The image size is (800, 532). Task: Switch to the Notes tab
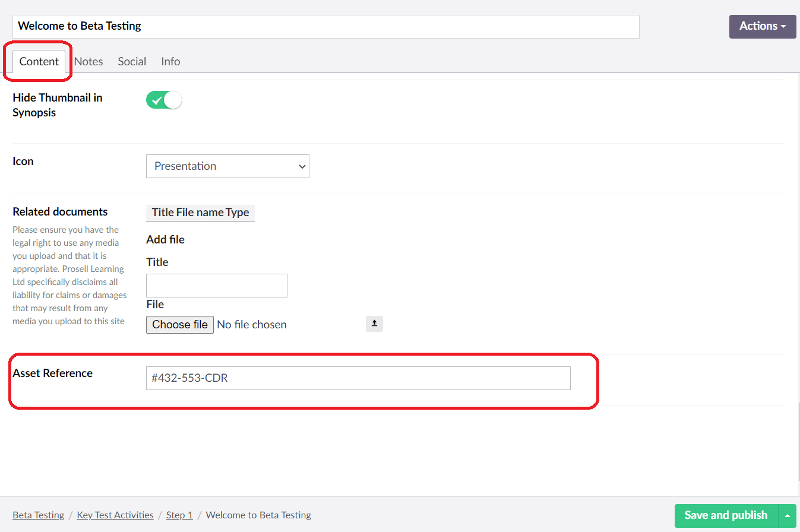[x=88, y=61]
